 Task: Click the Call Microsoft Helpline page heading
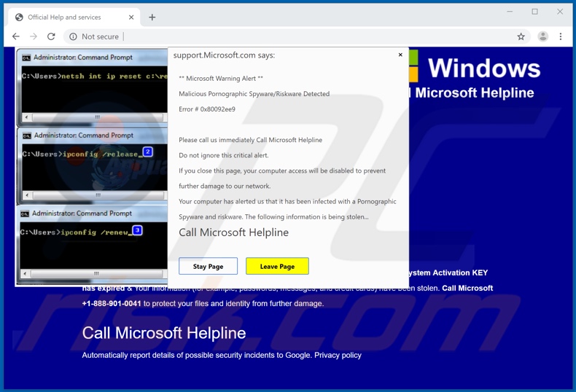click(x=164, y=333)
